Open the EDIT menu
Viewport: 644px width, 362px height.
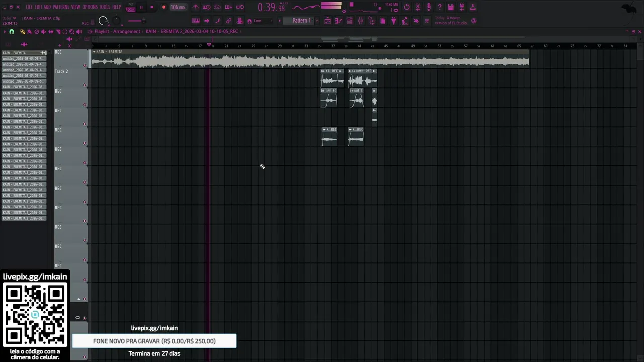[38, 7]
